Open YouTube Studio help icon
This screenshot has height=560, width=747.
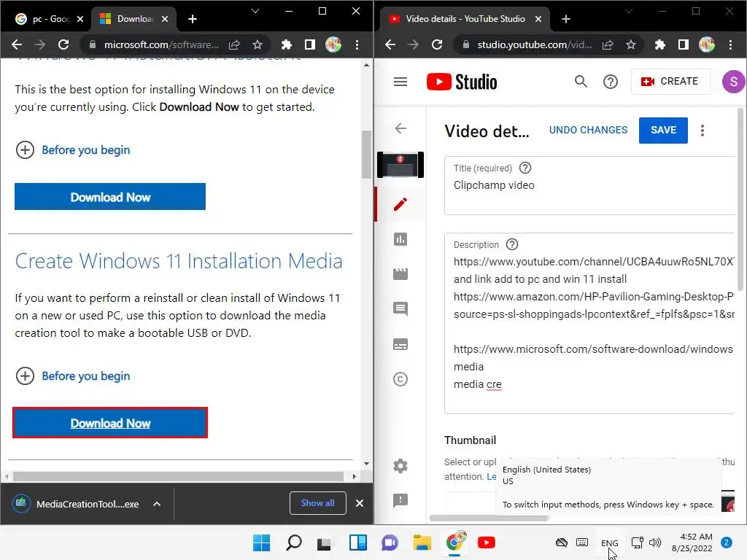611,82
